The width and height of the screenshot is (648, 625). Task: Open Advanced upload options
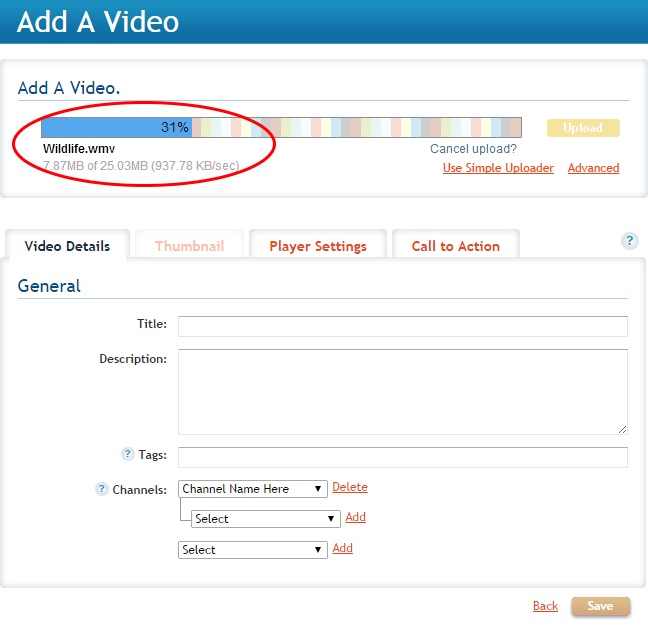593,168
